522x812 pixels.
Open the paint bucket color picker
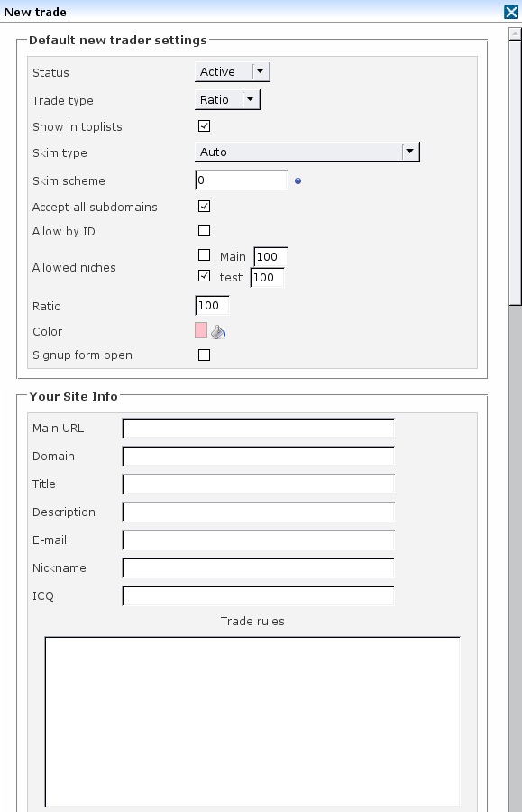[218, 331]
